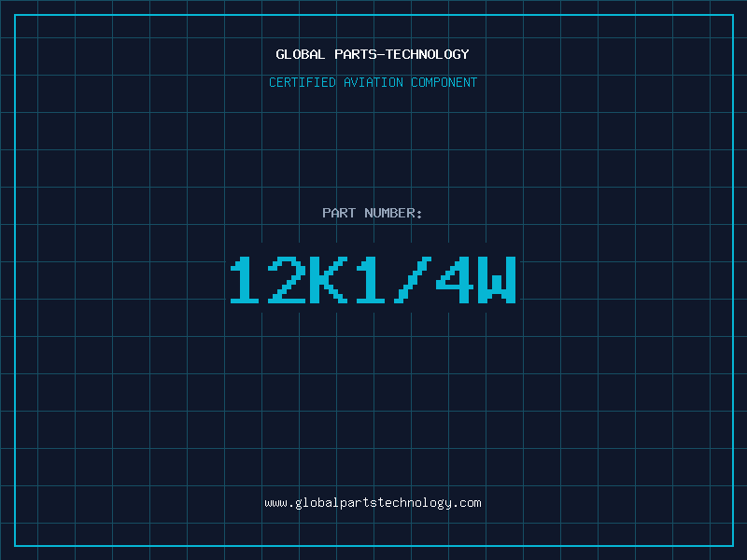Open the www.globalpartstechnology.com link
747x560 pixels.
[x=373, y=503]
